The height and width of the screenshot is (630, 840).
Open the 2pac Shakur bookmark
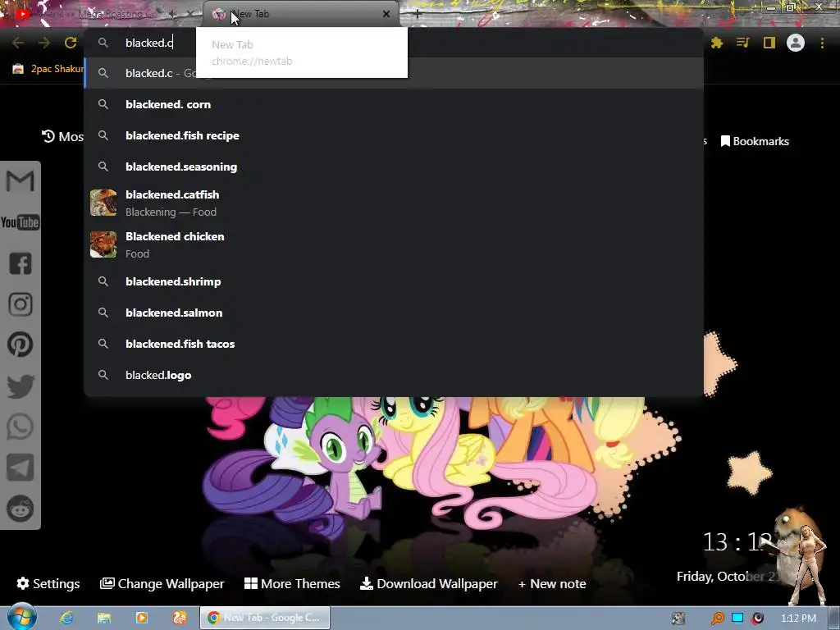[x=48, y=69]
